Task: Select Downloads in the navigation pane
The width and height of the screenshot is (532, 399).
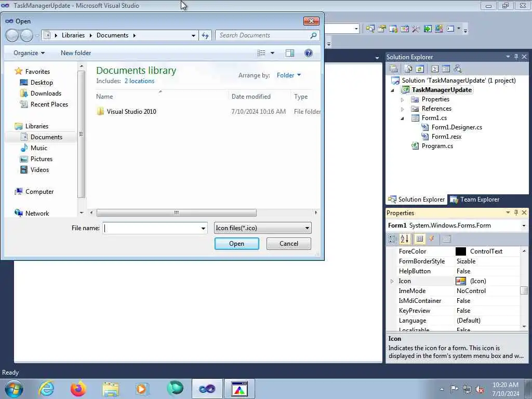Action: click(x=46, y=94)
